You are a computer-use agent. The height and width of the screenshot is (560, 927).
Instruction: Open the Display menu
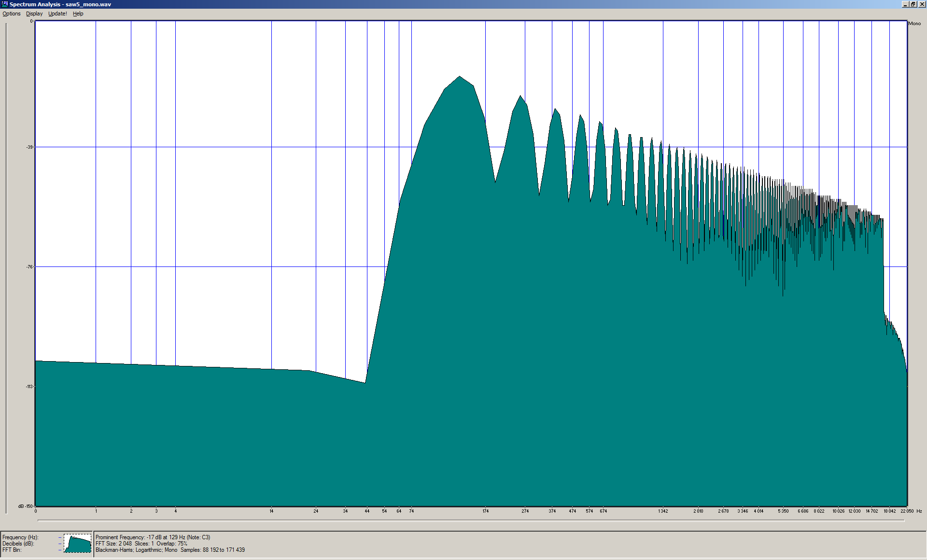[34, 14]
